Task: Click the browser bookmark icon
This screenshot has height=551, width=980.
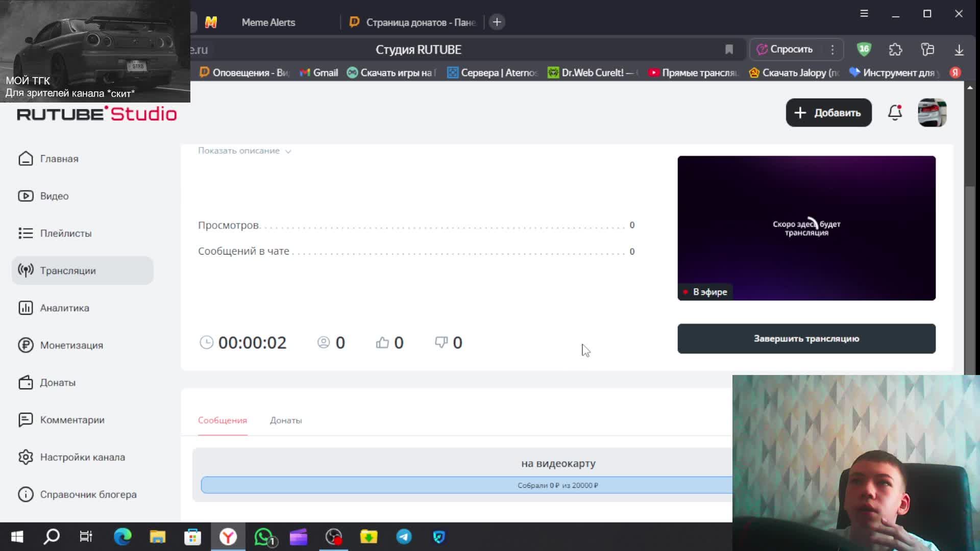Action: 729,49
